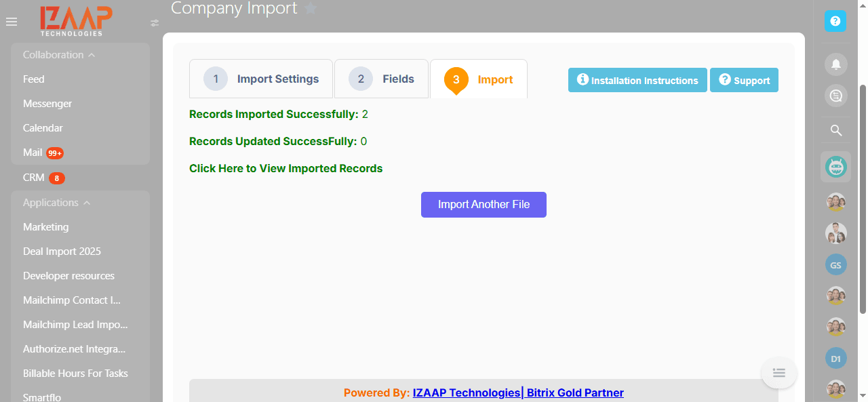Viewport: 868px width, 402px height.
Task: Collapse the Applications section
Action: [x=86, y=202]
